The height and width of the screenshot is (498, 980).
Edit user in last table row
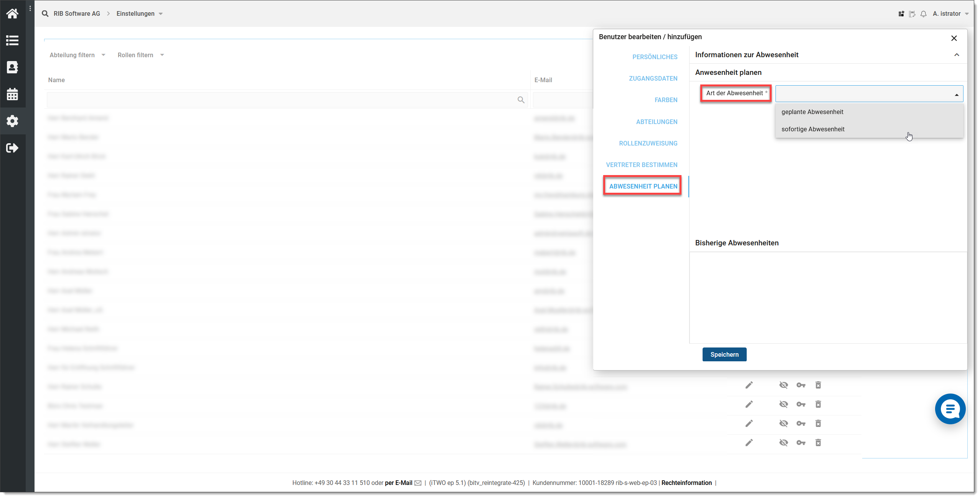click(x=749, y=443)
